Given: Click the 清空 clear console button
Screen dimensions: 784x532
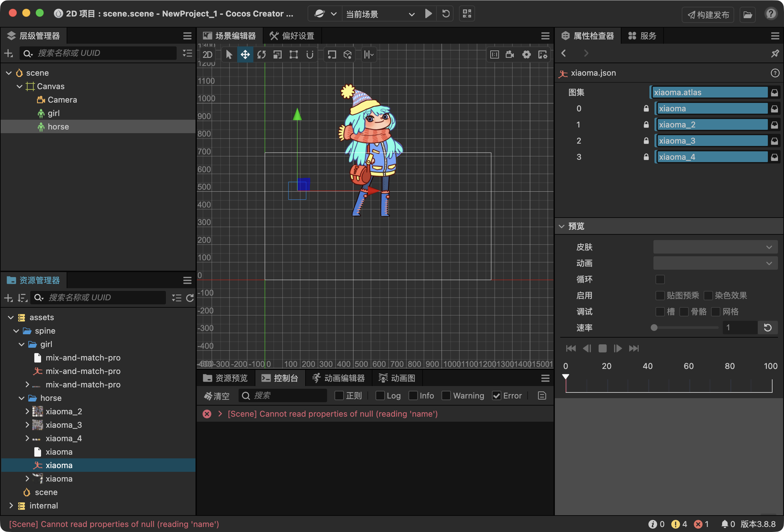Looking at the screenshot, I should 217,396.
